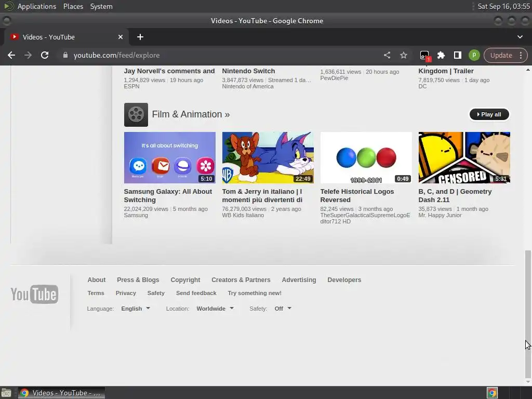Click the browser forward arrow
This screenshot has width=532, height=399.
coord(28,55)
